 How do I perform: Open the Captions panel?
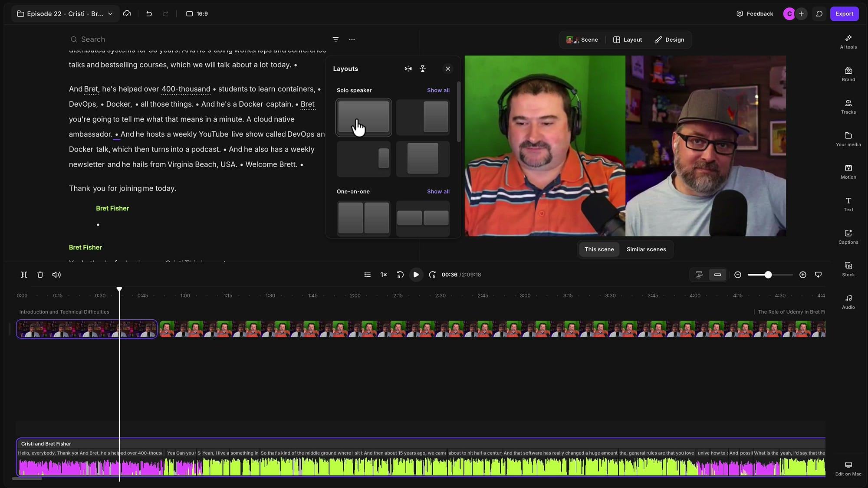point(848,237)
